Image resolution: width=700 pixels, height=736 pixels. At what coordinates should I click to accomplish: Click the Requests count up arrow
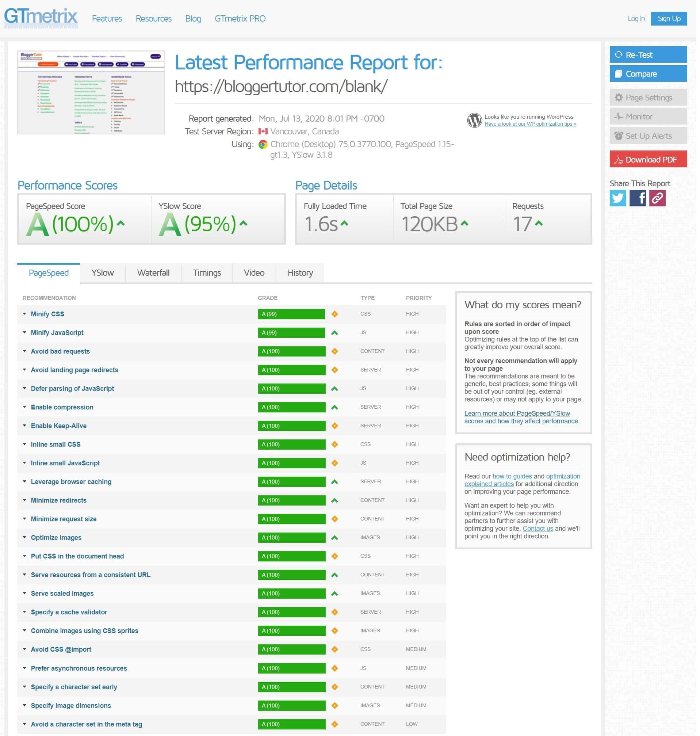539,223
